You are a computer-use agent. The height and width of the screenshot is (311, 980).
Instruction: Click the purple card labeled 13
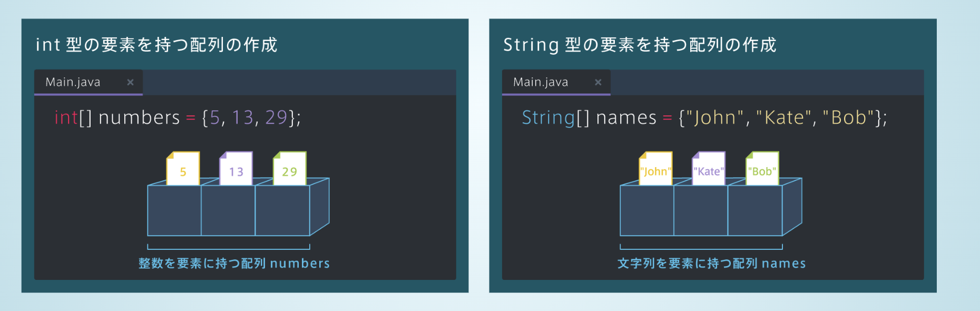tap(236, 169)
